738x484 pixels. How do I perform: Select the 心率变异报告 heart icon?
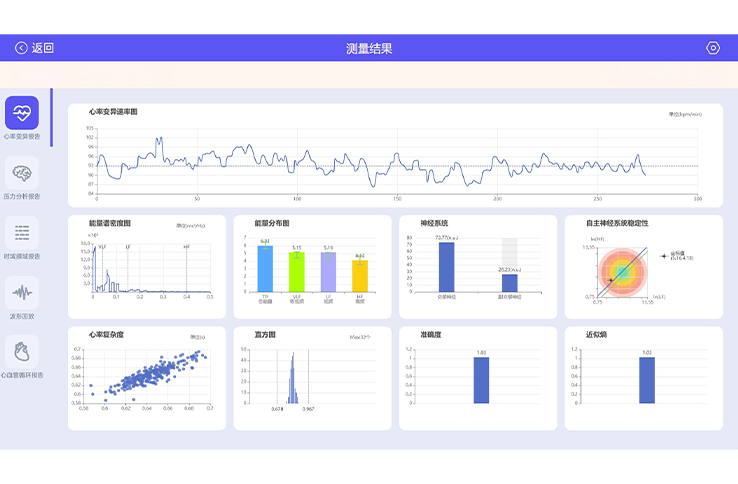22,113
